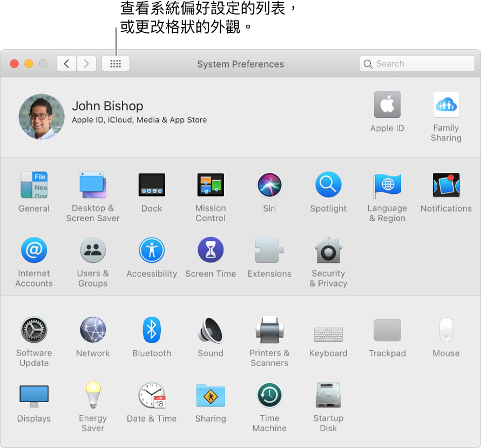Click John Bishop's profile picture
The height and width of the screenshot is (448, 481).
click(42, 117)
